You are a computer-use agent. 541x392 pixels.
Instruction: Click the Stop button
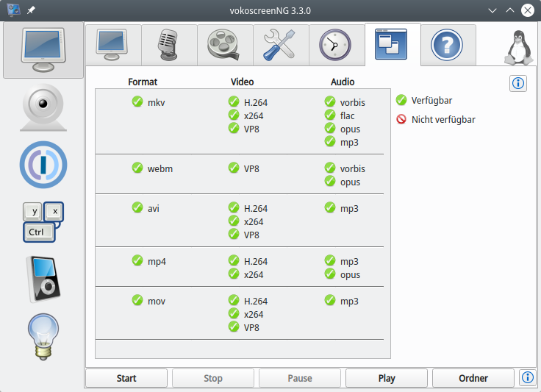213,378
